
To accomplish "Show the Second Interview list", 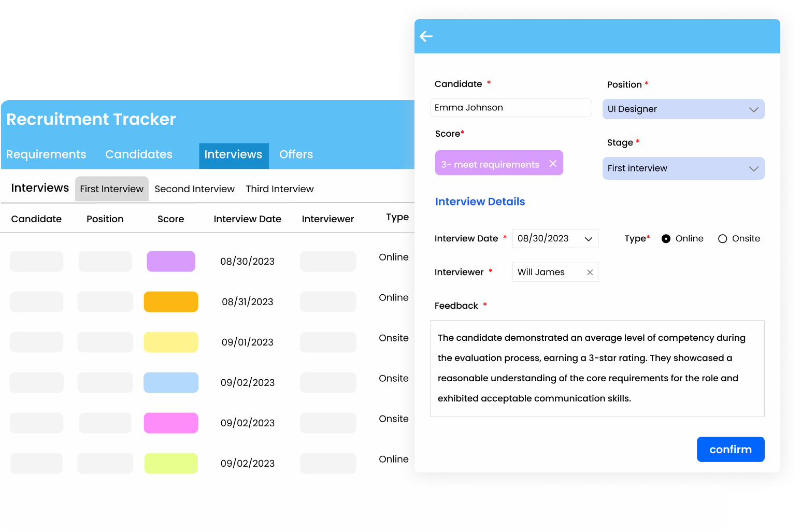I will (x=194, y=189).
